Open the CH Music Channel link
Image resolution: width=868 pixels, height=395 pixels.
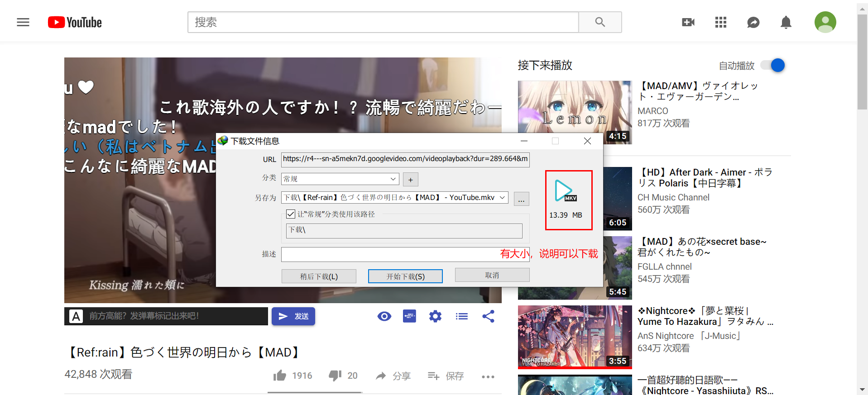coord(673,197)
